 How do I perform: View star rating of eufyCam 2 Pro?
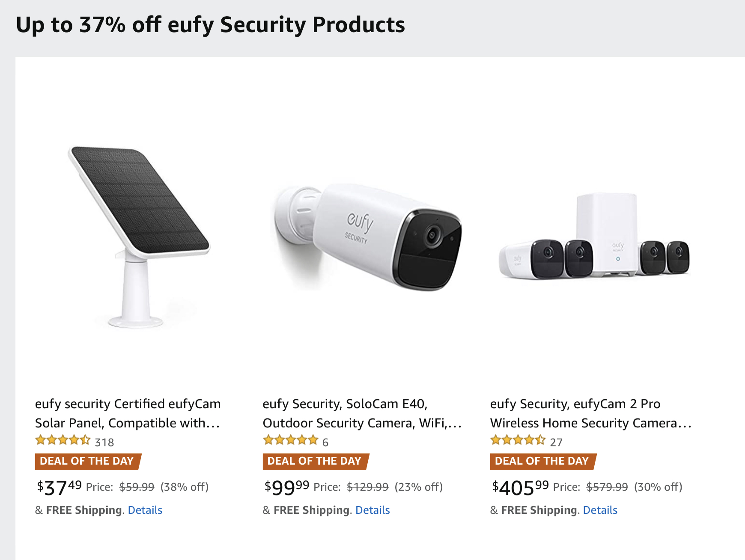(x=518, y=440)
